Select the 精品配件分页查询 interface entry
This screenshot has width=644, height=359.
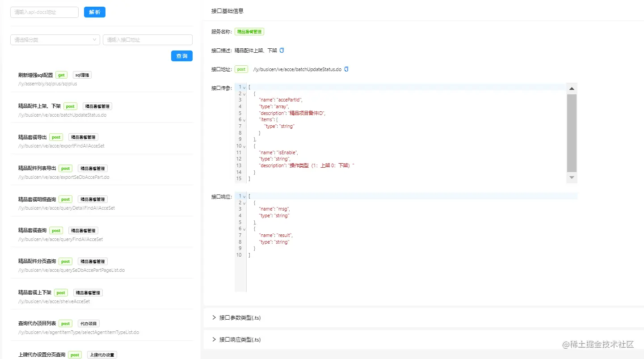click(x=37, y=262)
